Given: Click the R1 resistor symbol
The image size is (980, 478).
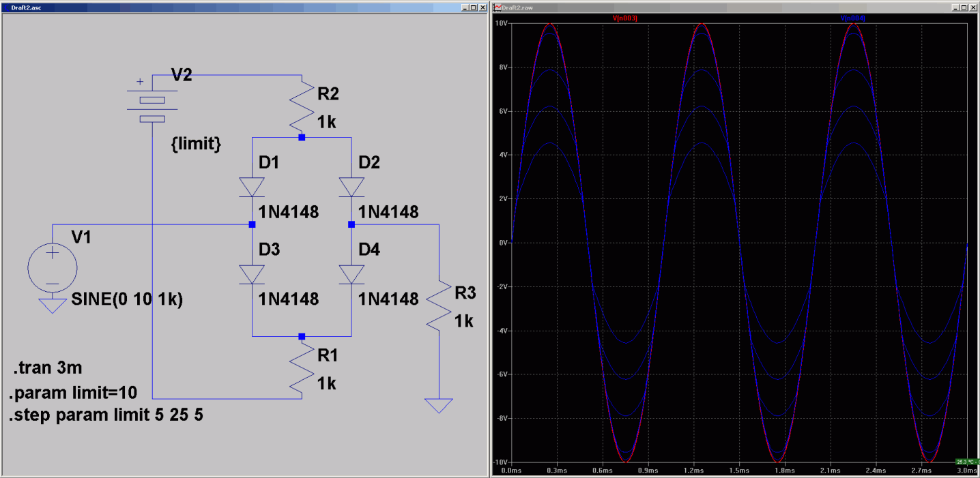Looking at the screenshot, I should tap(302, 369).
